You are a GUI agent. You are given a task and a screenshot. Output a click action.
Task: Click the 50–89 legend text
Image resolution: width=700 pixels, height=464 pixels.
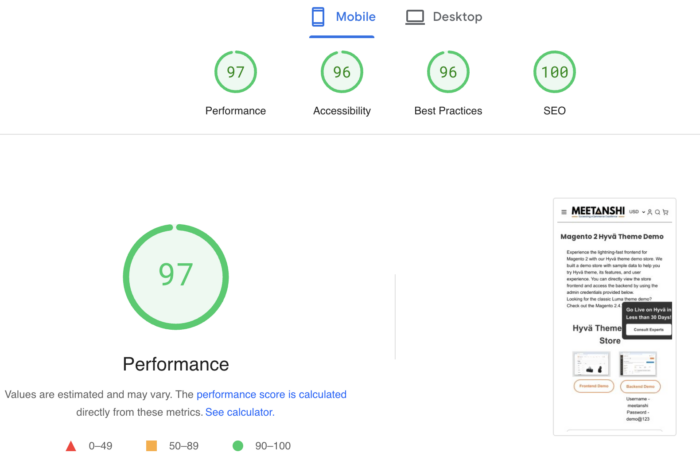pos(183,446)
